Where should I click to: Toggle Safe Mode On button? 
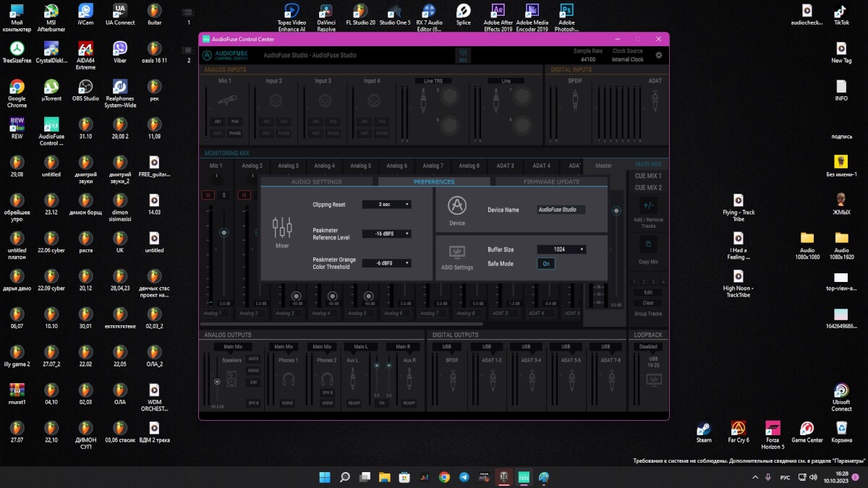546,264
